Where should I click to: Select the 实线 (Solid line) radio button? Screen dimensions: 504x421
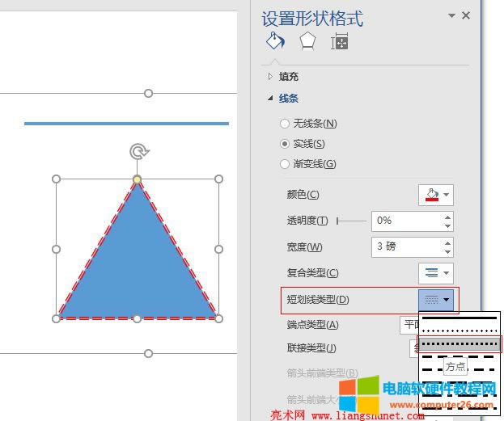point(284,144)
